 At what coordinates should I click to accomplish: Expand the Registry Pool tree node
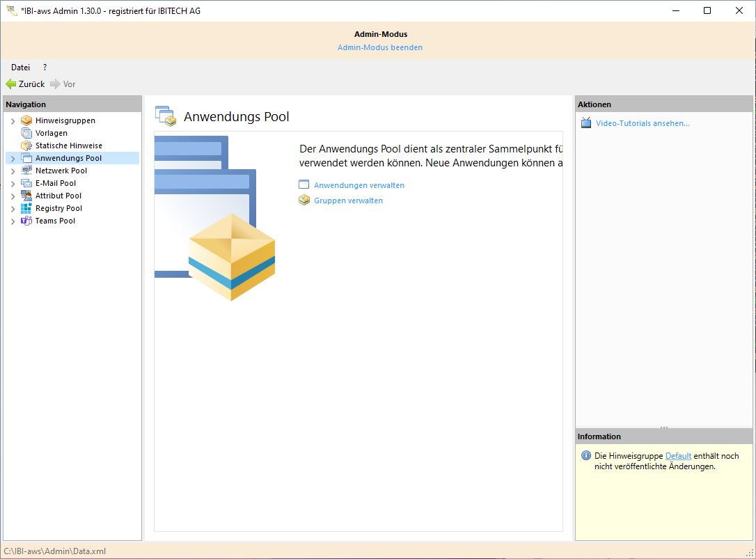click(x=13, y=209)
